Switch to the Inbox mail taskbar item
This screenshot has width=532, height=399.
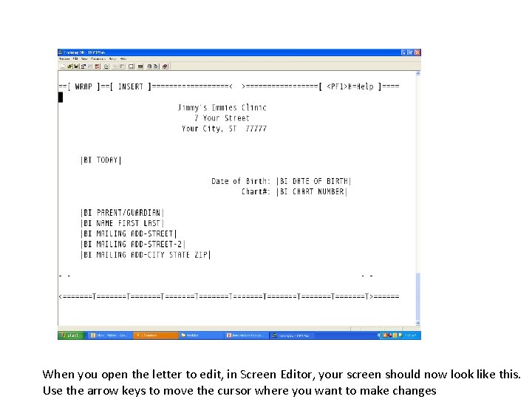[109, 335]
